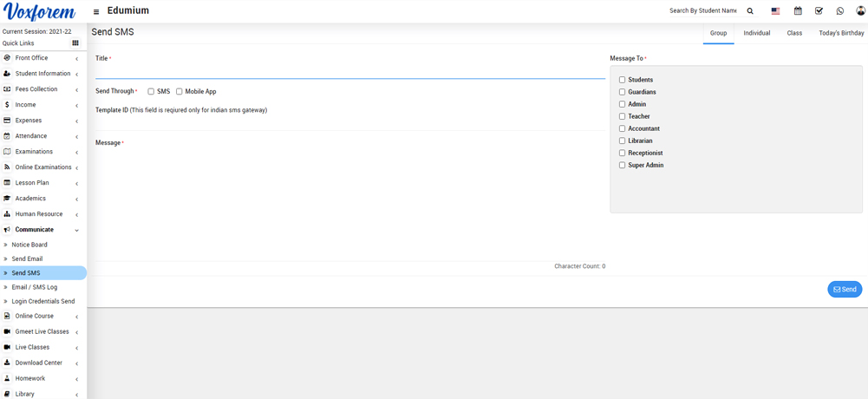Select the Teacher recipient checkbox
The image size is (868, 399).
(622, 116)
